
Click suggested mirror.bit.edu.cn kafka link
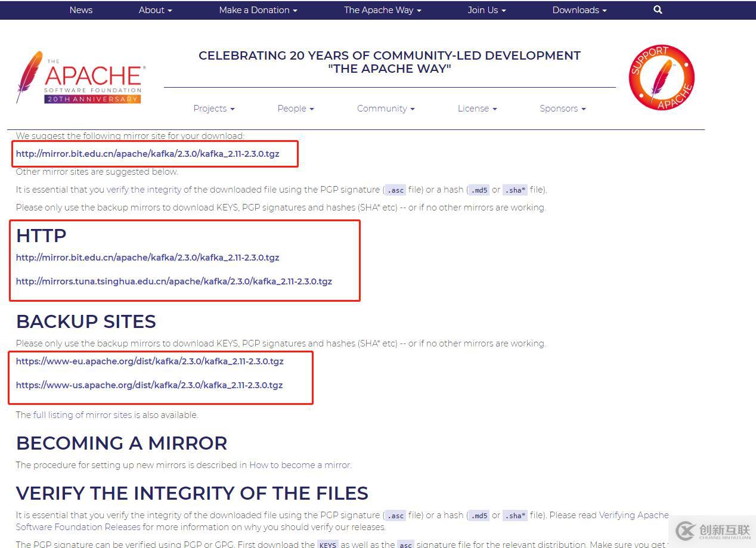click(148, 154)
